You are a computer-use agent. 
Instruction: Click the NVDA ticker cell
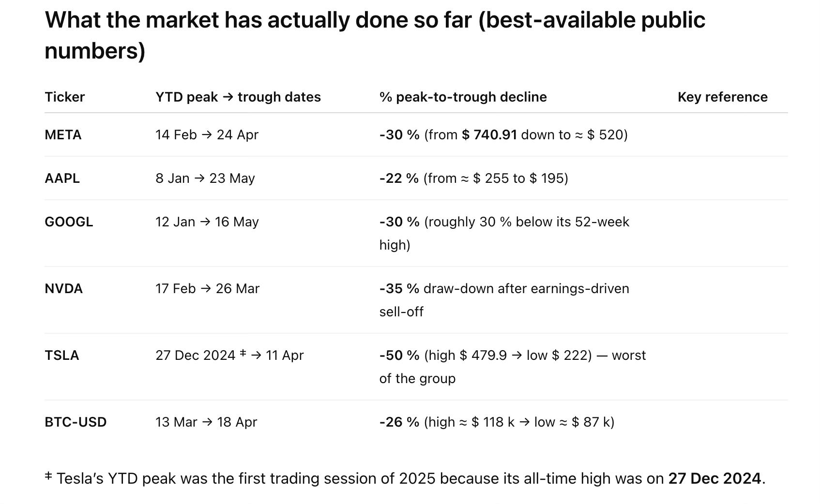click(x=63, y=288)
